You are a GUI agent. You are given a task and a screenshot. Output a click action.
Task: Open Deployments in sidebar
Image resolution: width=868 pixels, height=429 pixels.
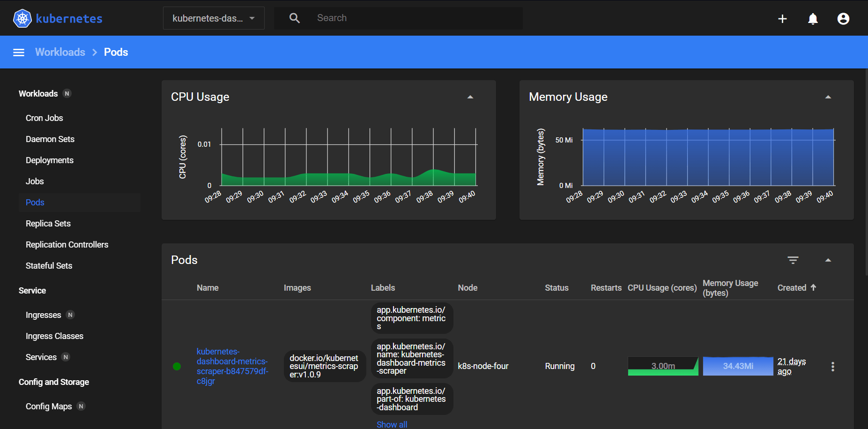(x=50, y=160)
